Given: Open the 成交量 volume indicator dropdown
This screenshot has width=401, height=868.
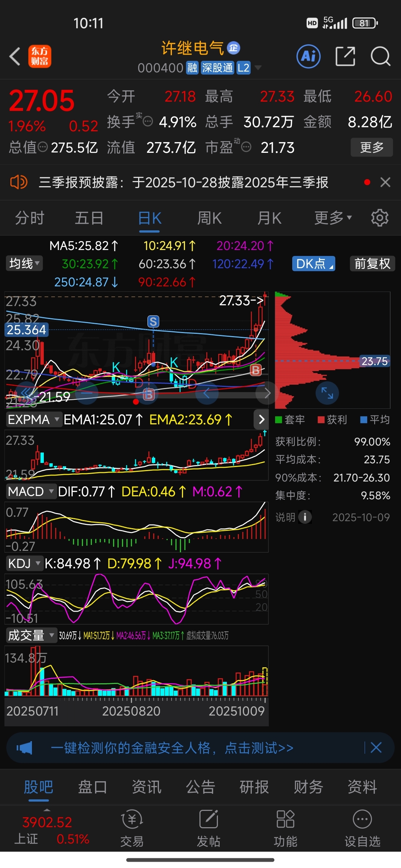Looking at the screenshot, I should pos(31,635).
